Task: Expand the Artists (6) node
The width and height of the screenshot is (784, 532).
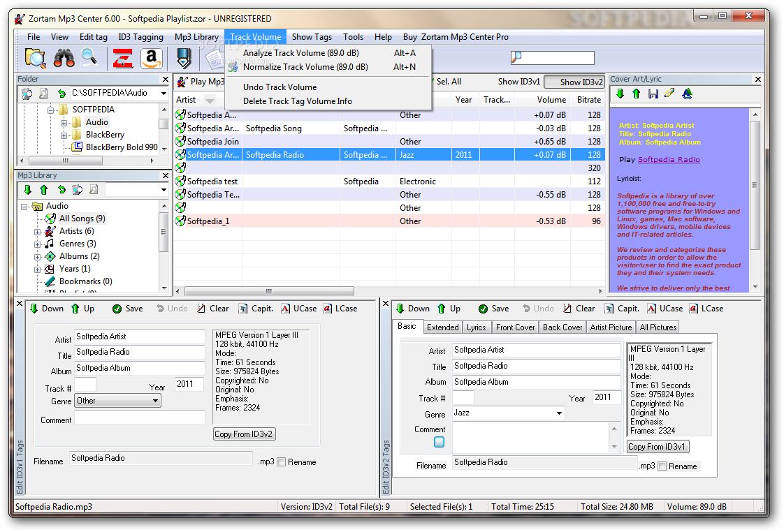Action: pos(38,232)
